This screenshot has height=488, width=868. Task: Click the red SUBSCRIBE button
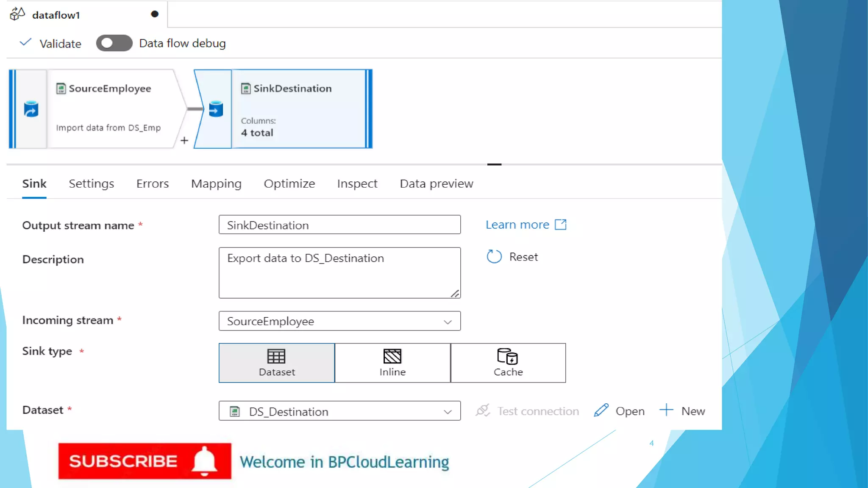(145, 461)
